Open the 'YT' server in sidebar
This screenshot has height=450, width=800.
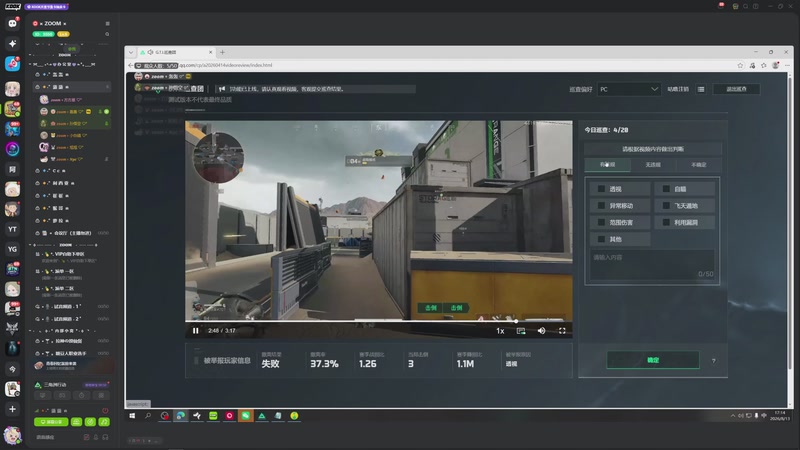click(12, 229)
